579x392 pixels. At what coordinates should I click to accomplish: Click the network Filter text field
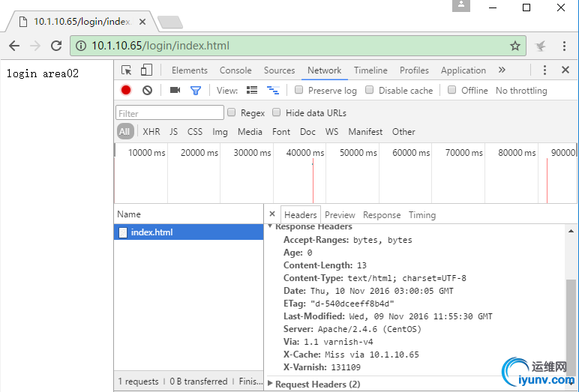click(x=169, y=112)
